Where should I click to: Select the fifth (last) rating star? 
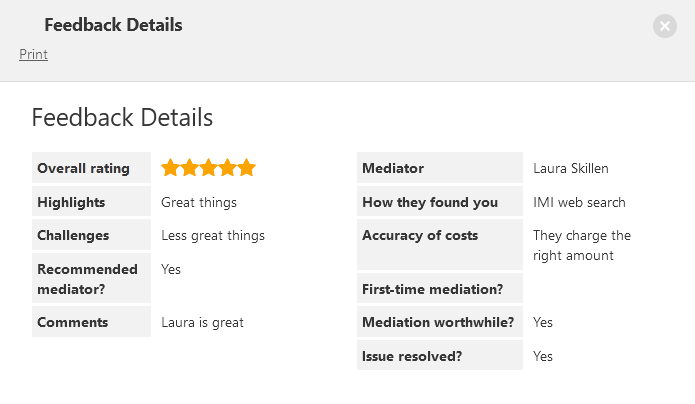247,168
